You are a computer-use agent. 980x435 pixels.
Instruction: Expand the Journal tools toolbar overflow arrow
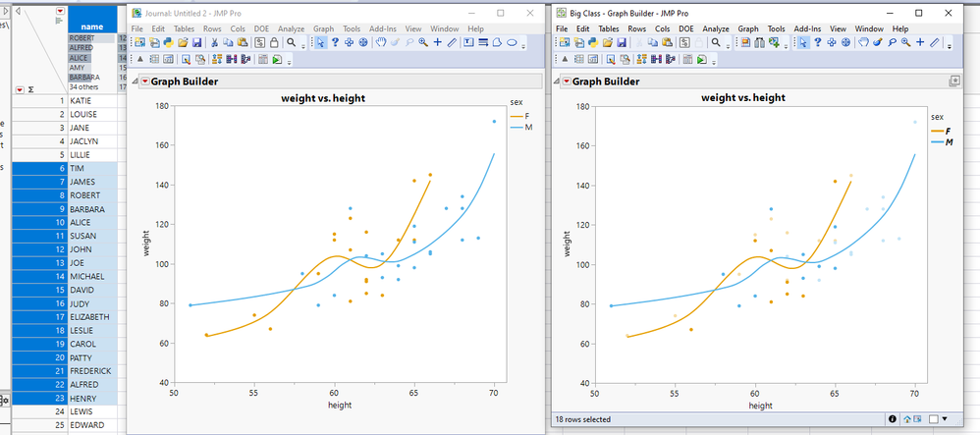(x=523, y=46)
